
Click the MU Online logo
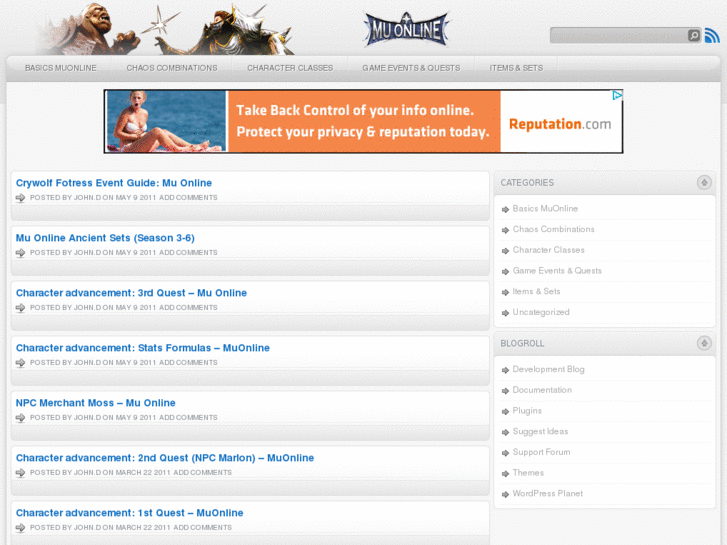[407, 30]
